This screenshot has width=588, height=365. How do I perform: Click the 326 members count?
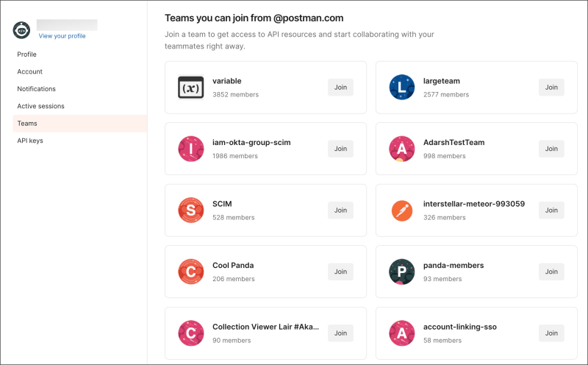[445, 217]
